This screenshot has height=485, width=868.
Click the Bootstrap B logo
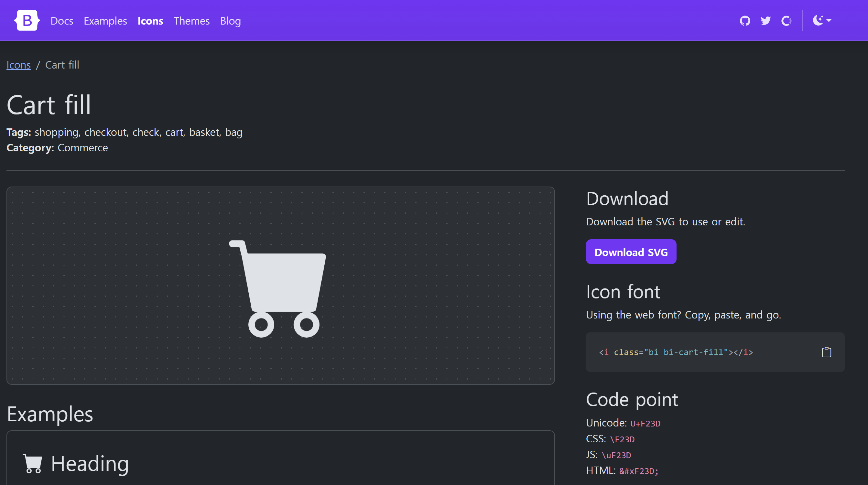(27, 21)
